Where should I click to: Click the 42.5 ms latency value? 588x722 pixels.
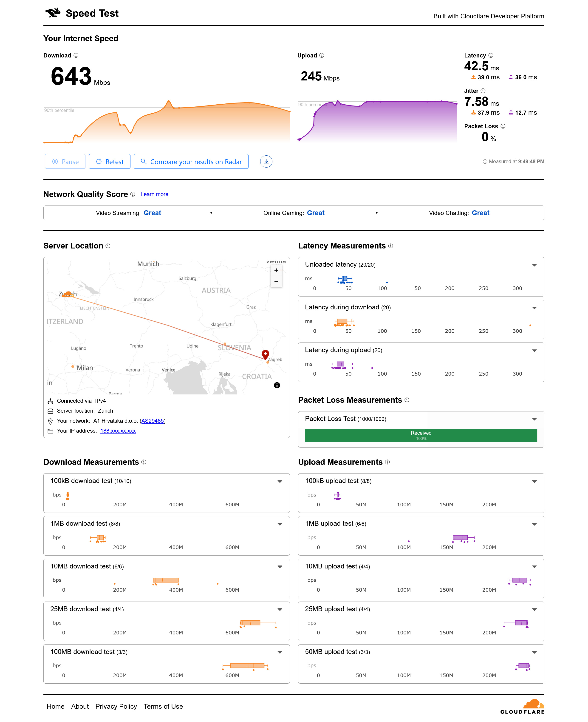482,66
